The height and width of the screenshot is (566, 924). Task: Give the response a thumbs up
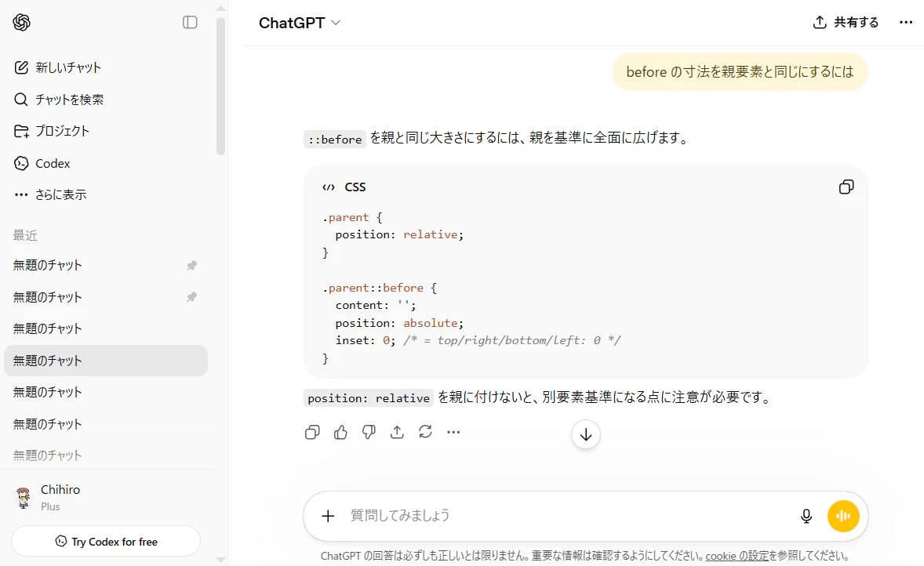click(x=340, y=432)
